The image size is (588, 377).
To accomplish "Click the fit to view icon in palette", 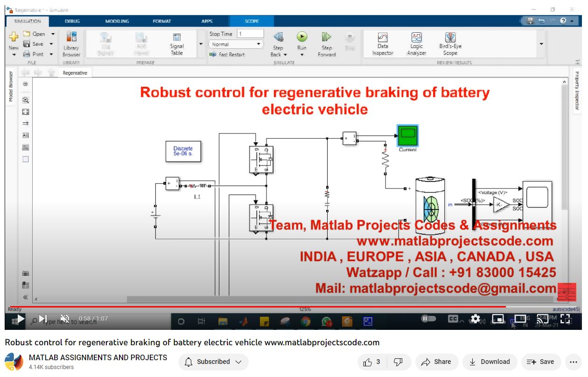I will point(26,112).
